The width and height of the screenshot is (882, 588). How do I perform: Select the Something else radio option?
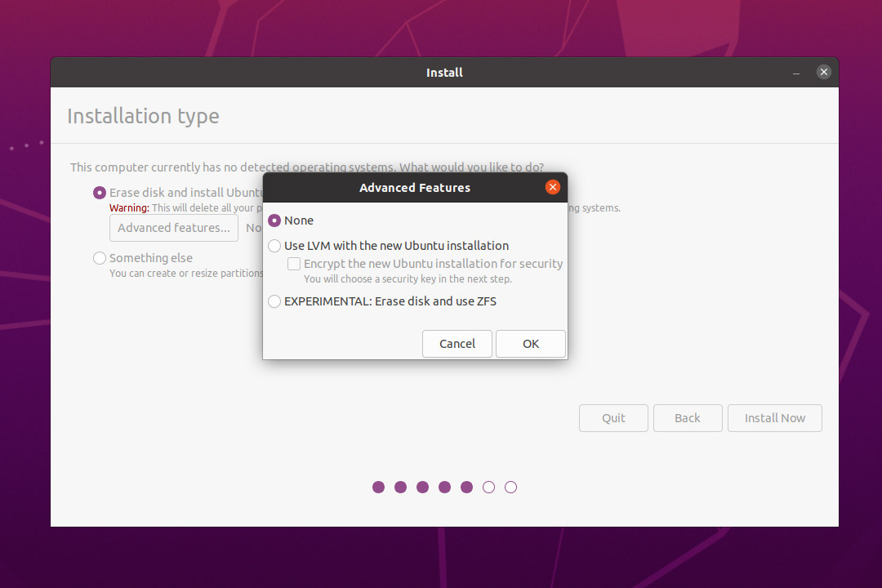(x=100, y=258)
